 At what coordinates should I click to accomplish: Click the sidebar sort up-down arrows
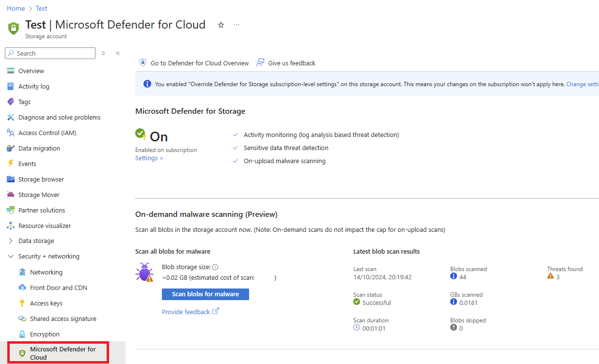pyautogui.click(x=103, y=53)
